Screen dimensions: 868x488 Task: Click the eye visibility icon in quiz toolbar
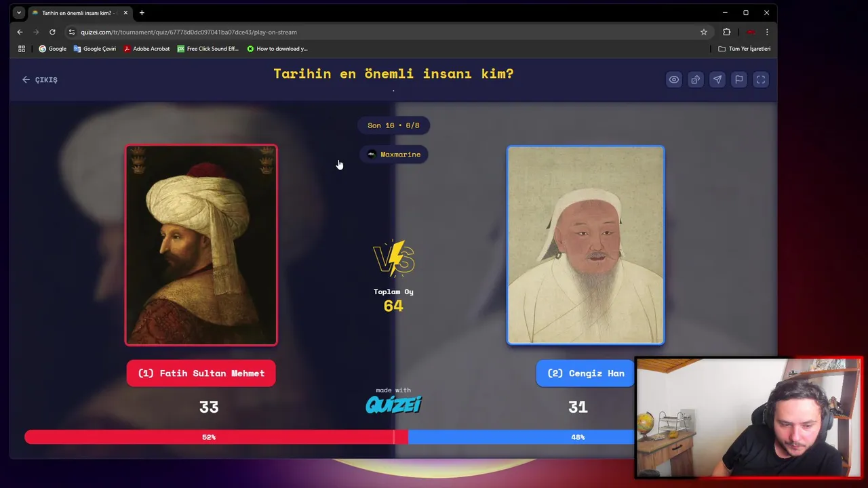[673, 80]
